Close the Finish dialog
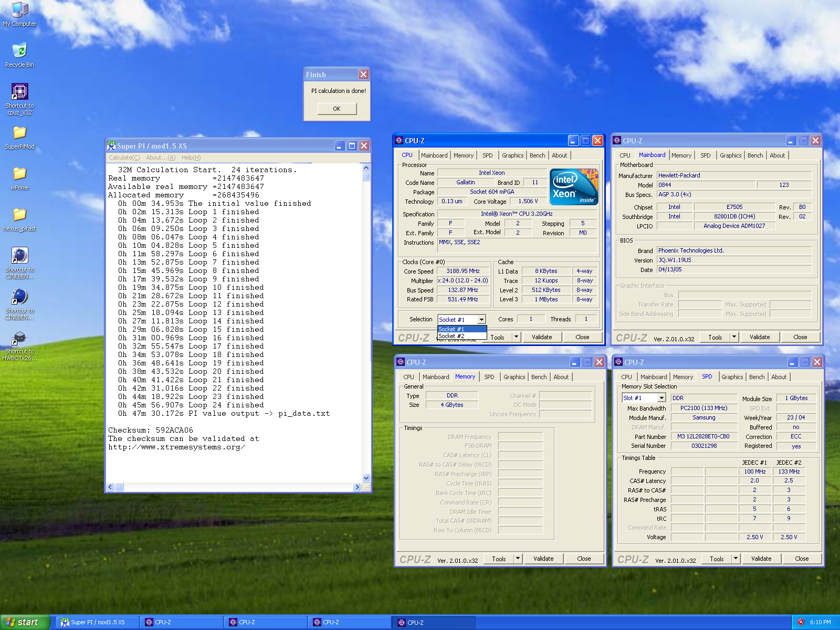Image resolution: width=840 pixels, height=630 pixels. click(x=363, y=75)
